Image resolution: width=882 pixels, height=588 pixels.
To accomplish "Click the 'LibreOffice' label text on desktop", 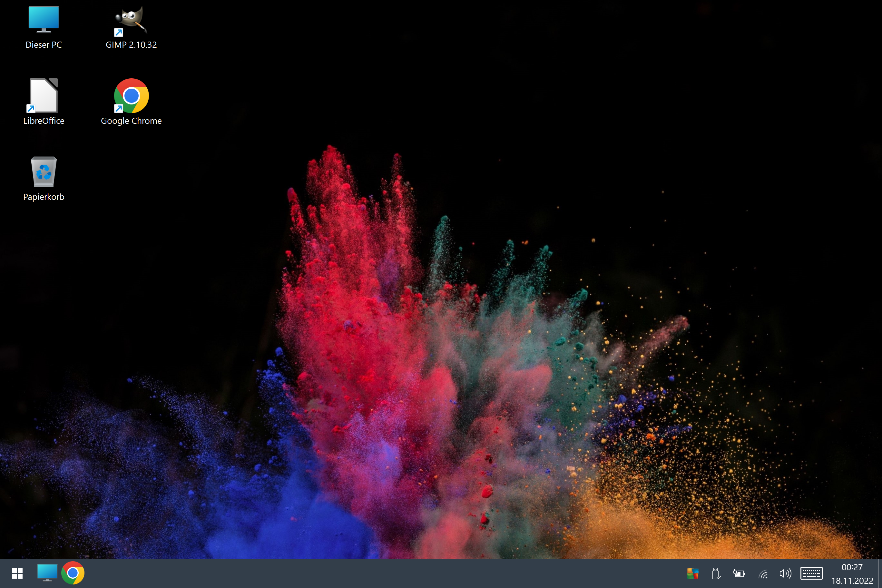I will 44,121.
